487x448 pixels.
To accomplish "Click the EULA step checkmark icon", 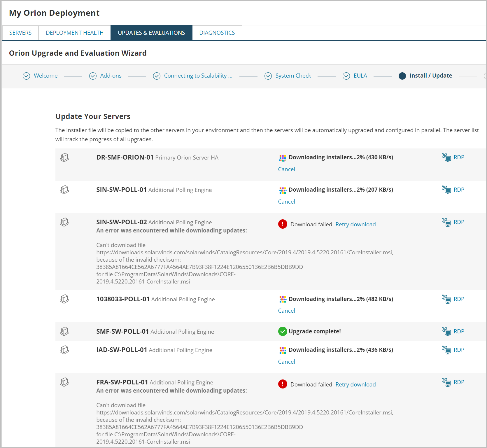I will (346, 76).
